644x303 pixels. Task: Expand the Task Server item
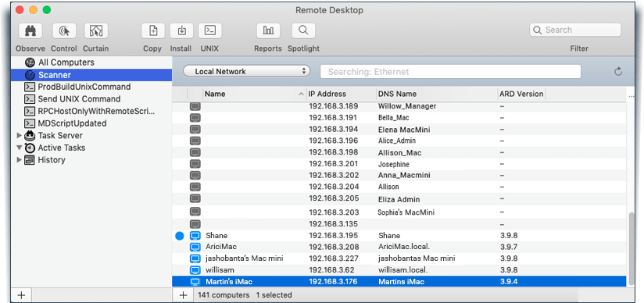coord(19,135)
